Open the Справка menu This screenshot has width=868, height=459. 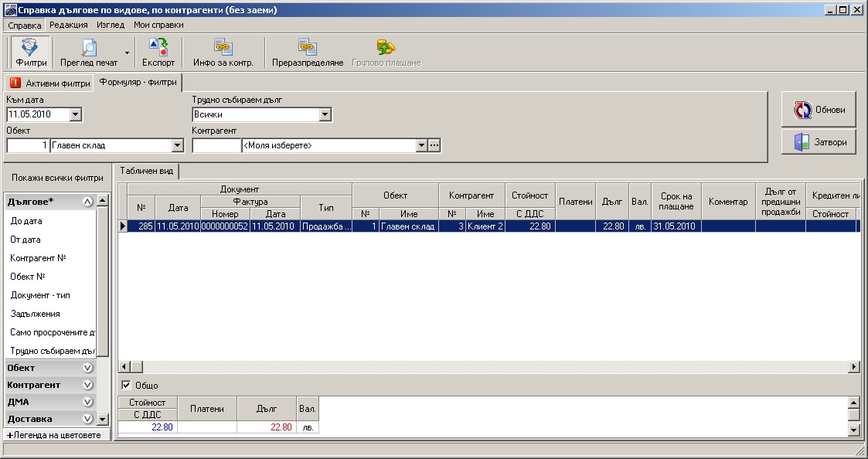click(x=25, y=25)
